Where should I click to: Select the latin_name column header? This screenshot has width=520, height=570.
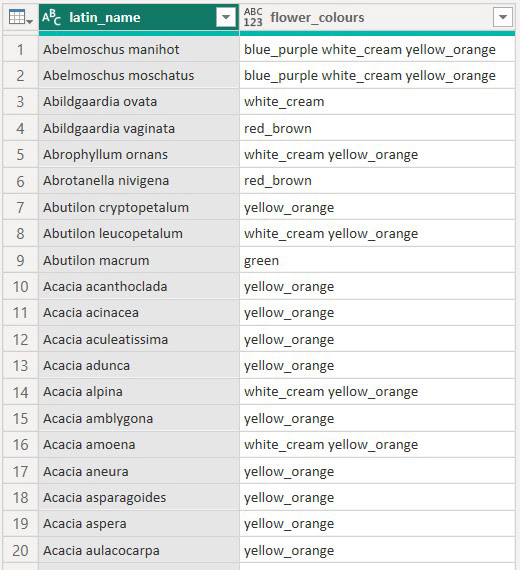[x=139, y=17]
